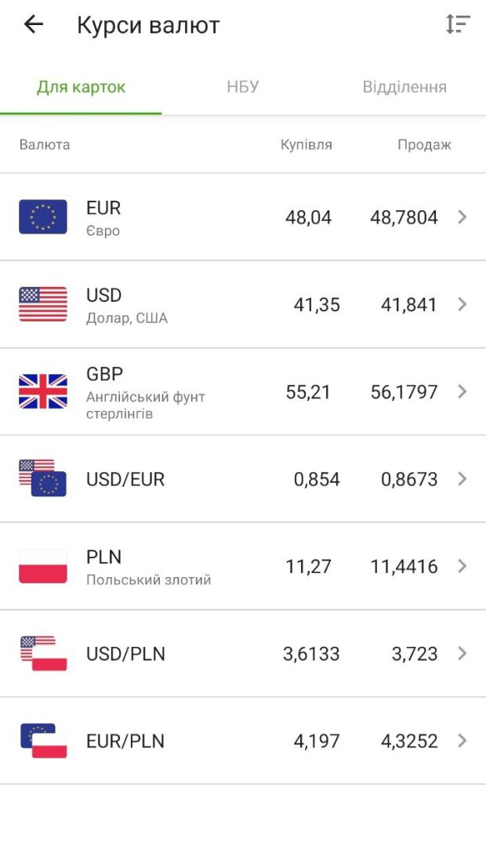
Task: Tap the USD American flag icon
Action: [x=43, y=304]
